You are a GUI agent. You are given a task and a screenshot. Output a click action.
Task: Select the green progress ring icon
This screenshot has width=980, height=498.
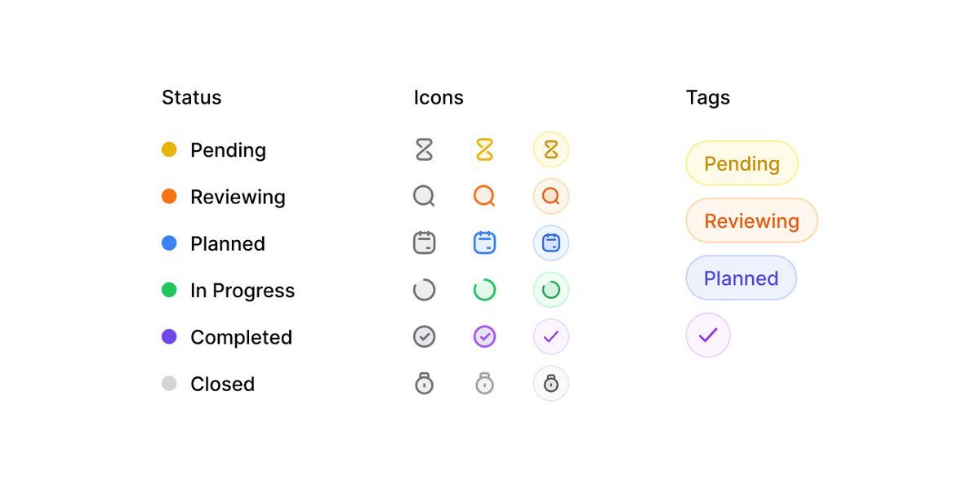click(x=485, y=290)
